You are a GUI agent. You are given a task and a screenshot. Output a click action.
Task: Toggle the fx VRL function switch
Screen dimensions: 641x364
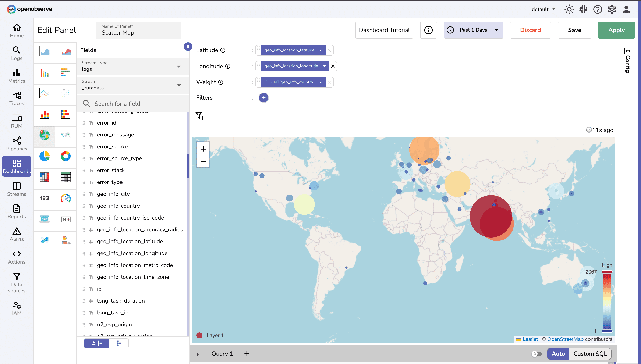537,354
